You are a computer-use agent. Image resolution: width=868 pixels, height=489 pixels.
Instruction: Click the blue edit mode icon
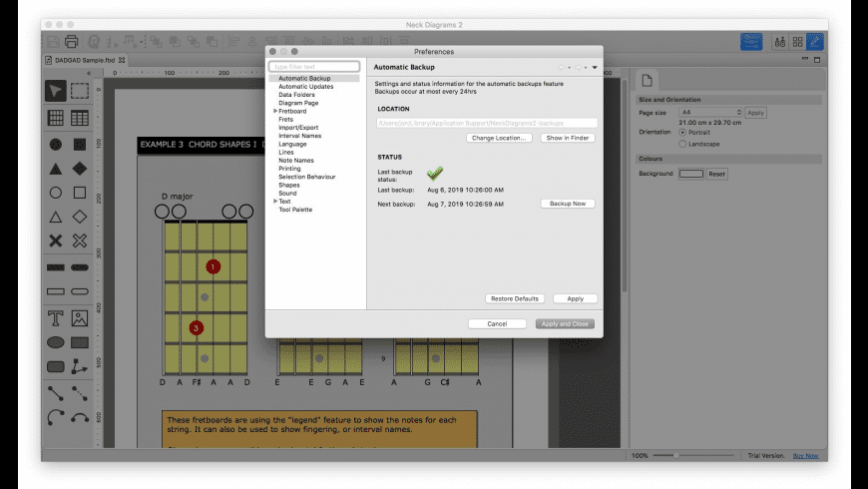pyautogui.click(x=815, y=42)
